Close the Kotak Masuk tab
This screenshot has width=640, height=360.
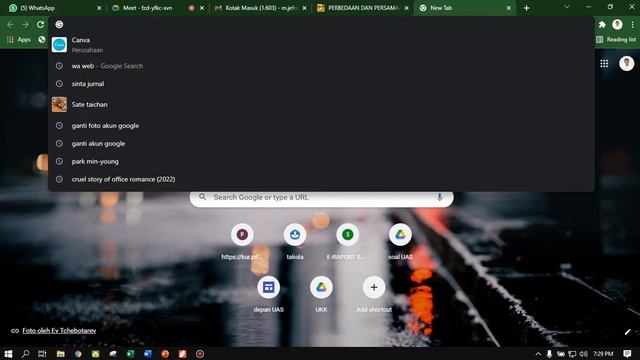click(x=304, y=8)
